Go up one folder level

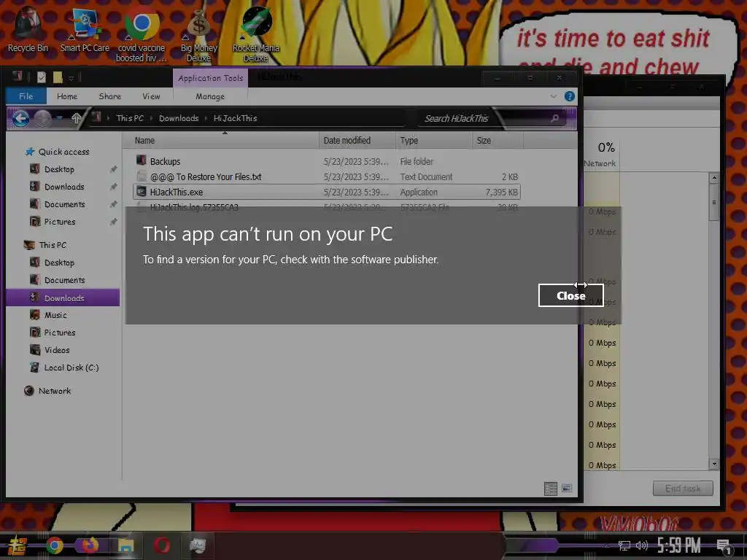coord(76,117)
